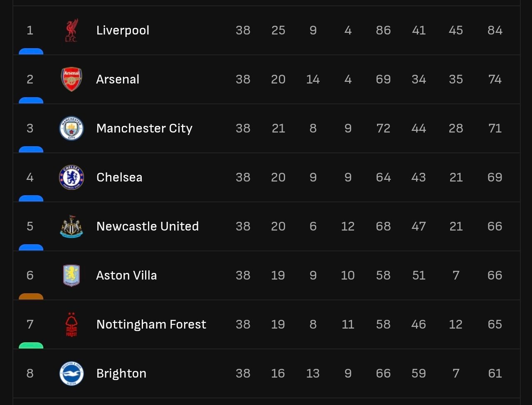Click the Liverpool club crest
Screen dimensions: 532x405
[71, 30]
